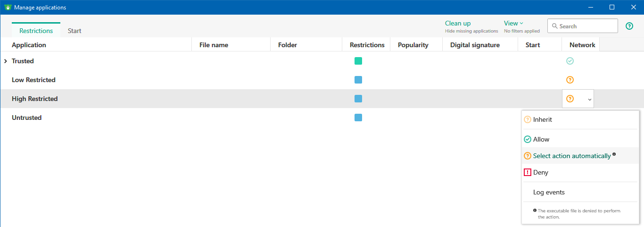Click the Inherit option's faded question icon
644x227 pixels.
528,119
